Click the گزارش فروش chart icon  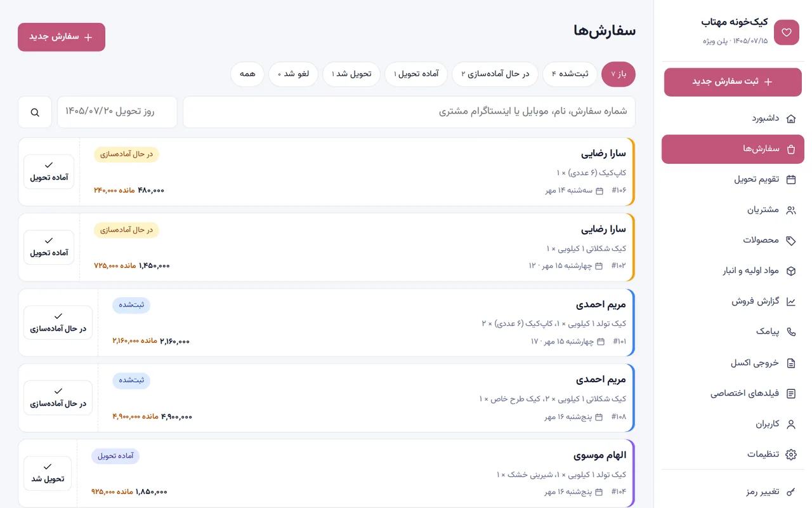[790, 302]
